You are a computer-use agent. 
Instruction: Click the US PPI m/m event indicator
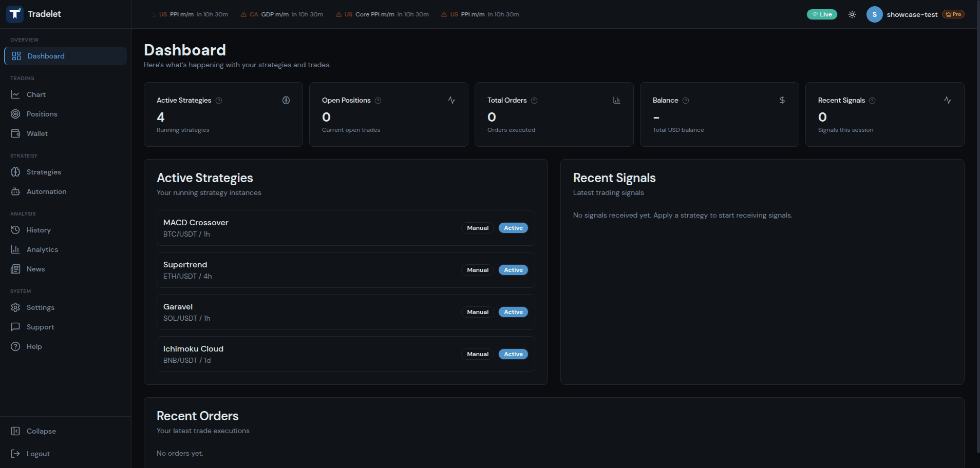click(190, 14)
